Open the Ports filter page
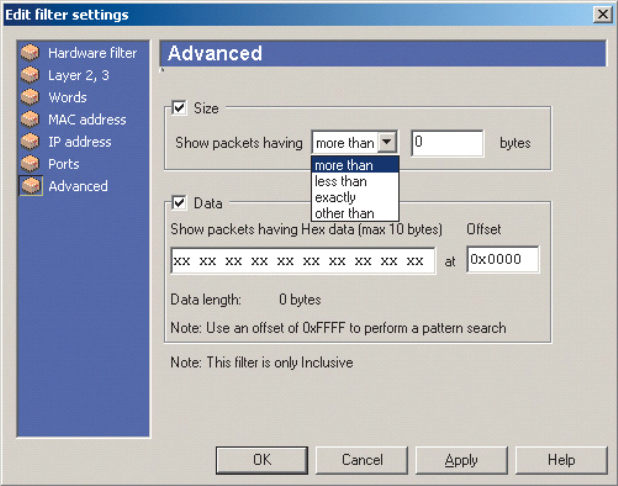The width and height of the screenshot is (618, 486). (63, 164)
